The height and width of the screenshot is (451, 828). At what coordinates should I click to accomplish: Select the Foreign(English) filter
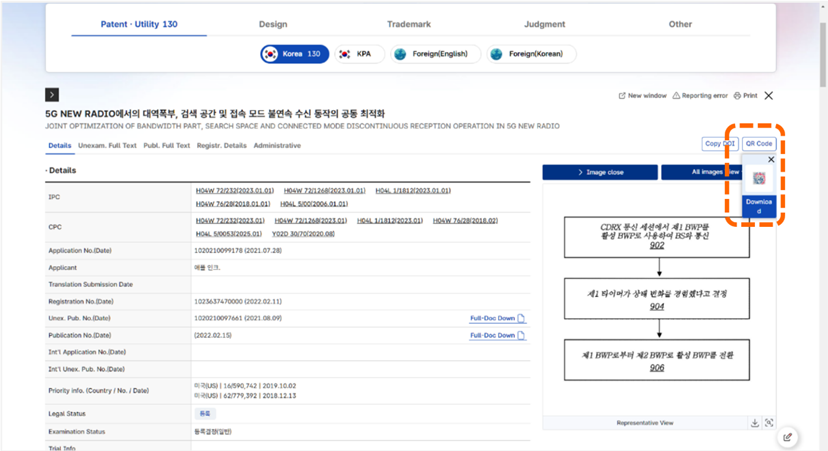tap(432, 54)
